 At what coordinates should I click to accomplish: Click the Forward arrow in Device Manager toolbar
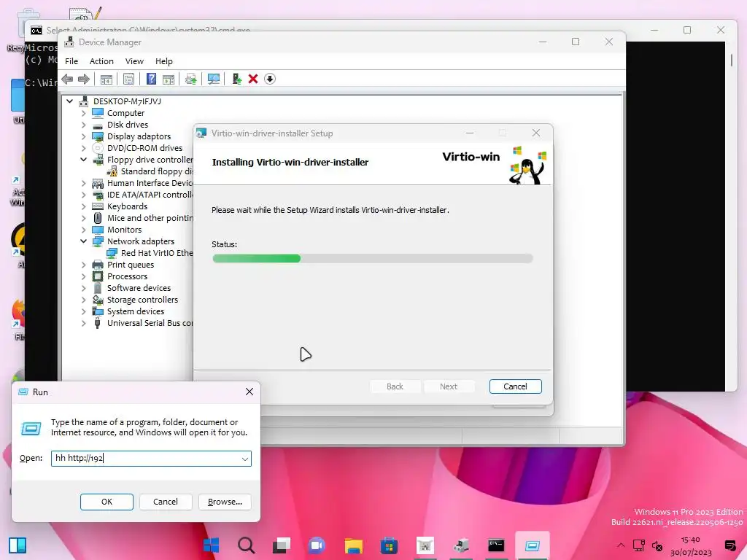[84, 79]
